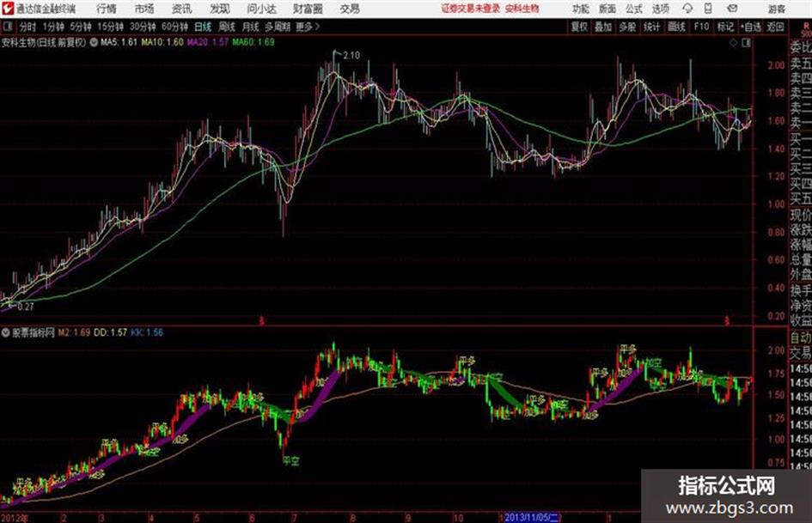
Task: Open the 问小达 menu
Action: pyautogui.click(x=261, y=9)
